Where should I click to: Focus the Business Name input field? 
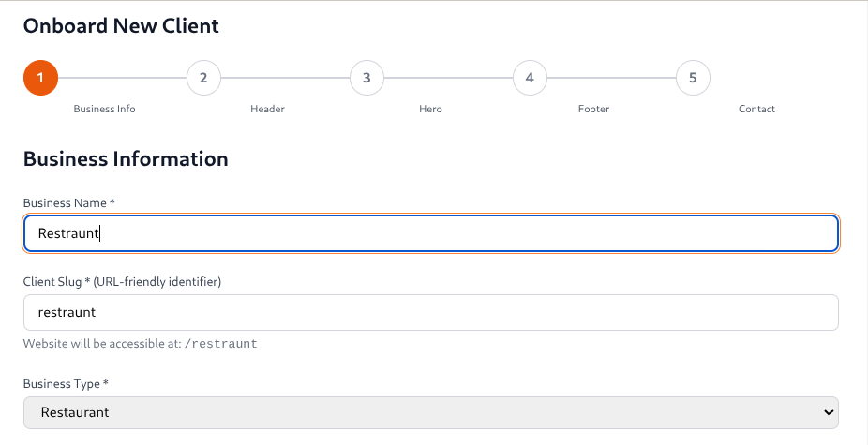click(x=430, y=233)
